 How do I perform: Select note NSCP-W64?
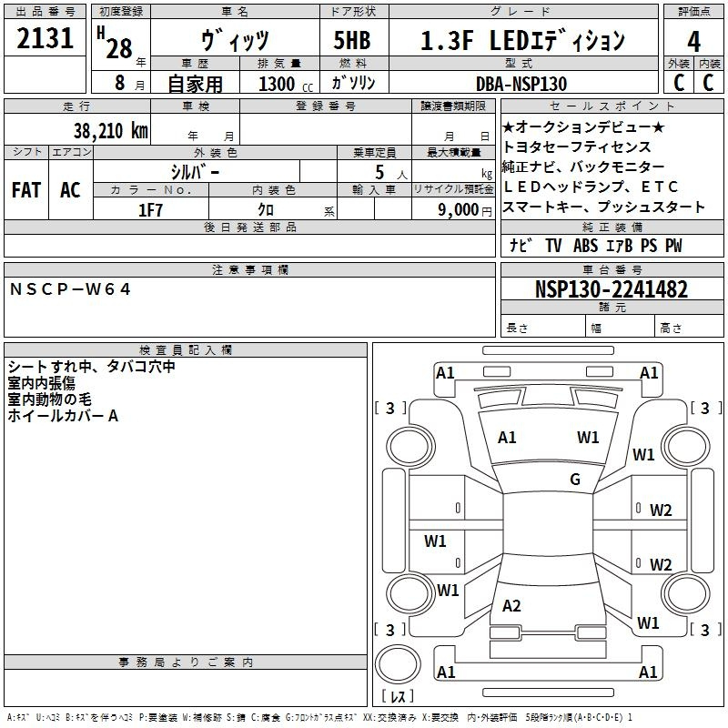click(x=70, y=289)
